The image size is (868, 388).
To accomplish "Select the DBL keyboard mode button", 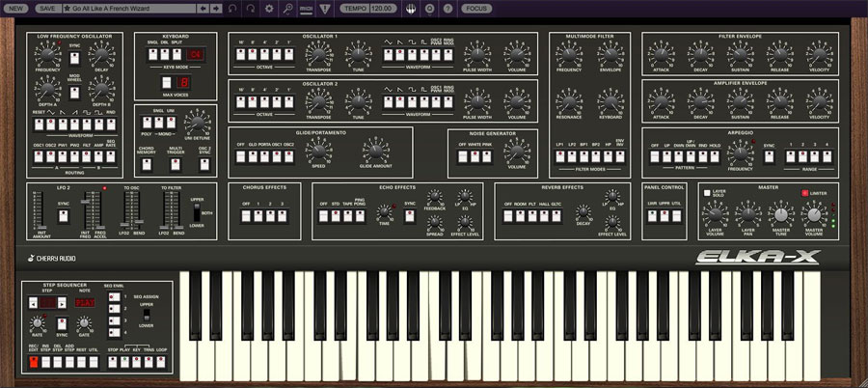I will coord(164,54).
